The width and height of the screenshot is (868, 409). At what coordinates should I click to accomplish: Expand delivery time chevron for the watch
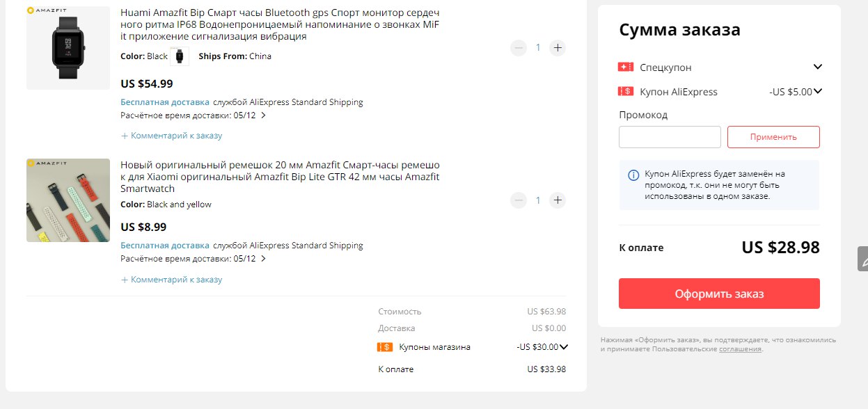pos(263,115)
